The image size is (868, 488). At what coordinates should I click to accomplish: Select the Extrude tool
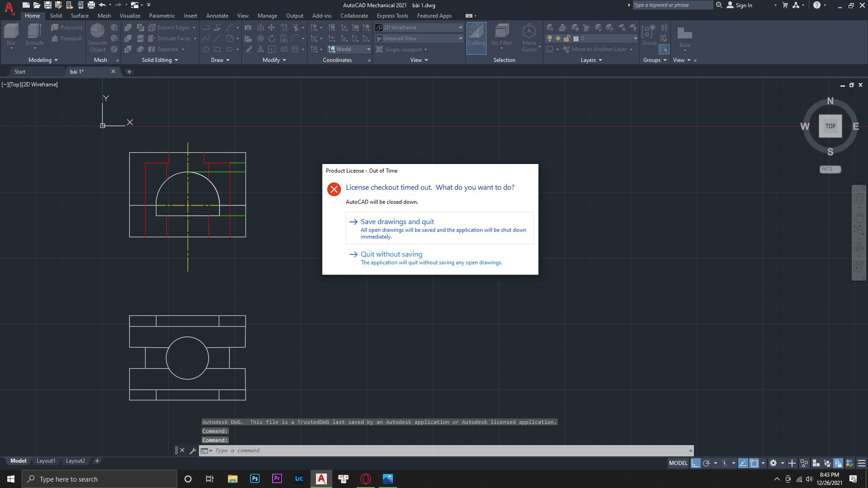coord(35,34)
